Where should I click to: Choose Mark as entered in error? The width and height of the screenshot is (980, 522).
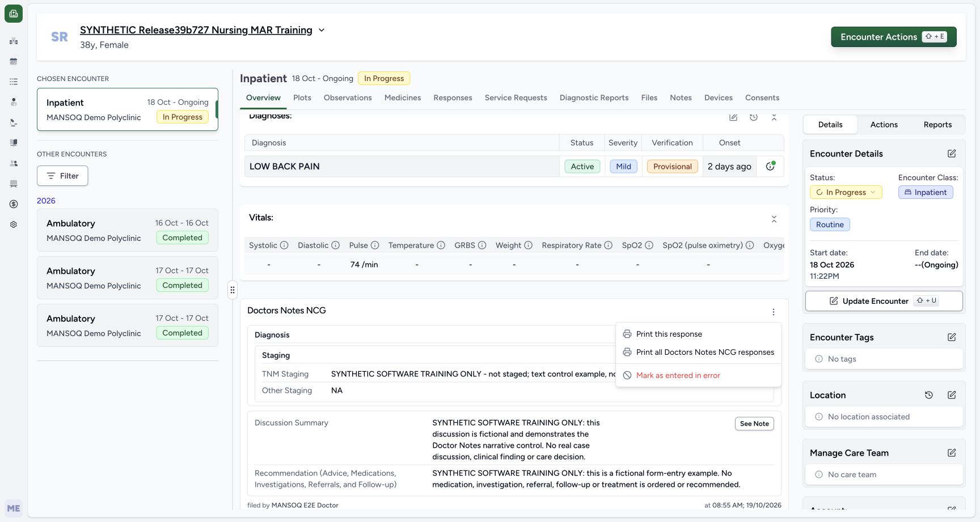(x=698, y=375)
